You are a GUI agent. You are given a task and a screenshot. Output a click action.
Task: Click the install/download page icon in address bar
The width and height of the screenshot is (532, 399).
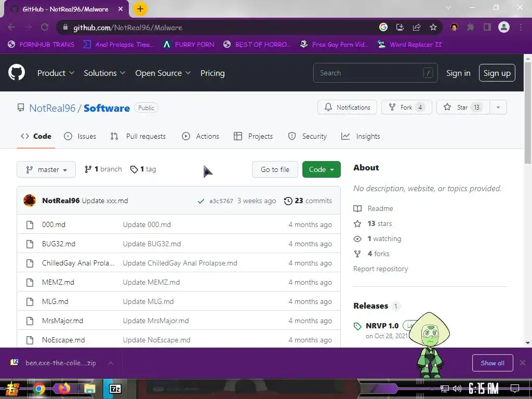[x=400, y=27]
